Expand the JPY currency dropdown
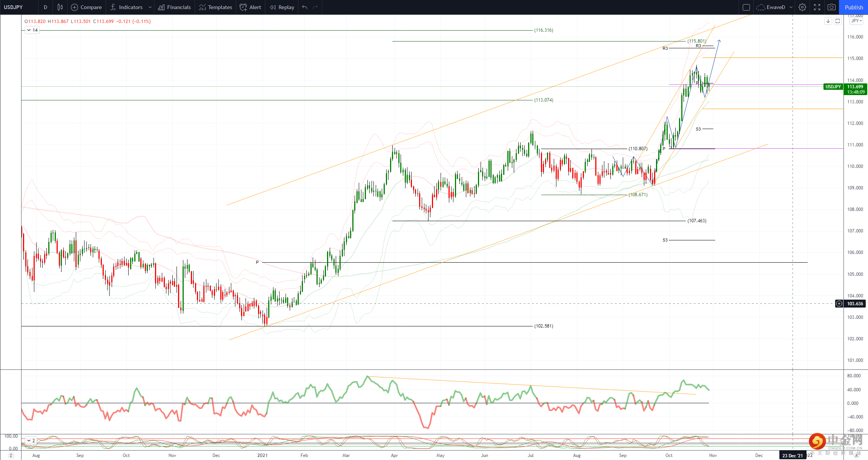The height and width of the screenshot is (460, 868). click(856, 21)
